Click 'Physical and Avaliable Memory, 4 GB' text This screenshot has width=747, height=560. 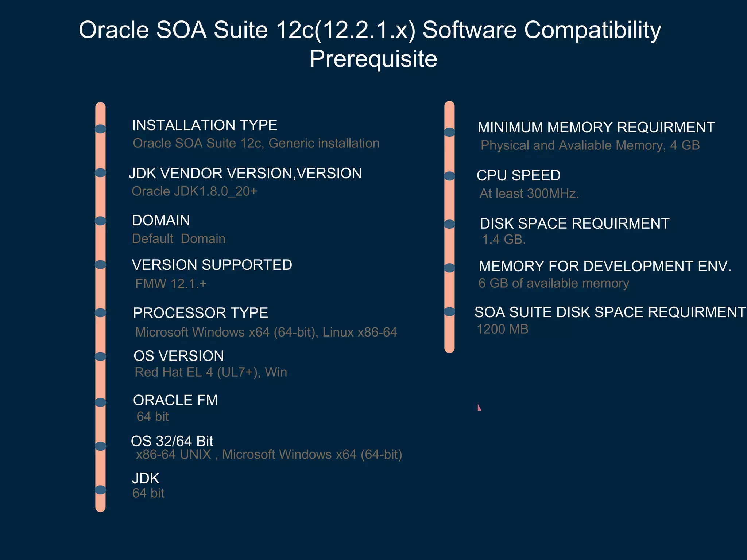(x=590, y=145)
